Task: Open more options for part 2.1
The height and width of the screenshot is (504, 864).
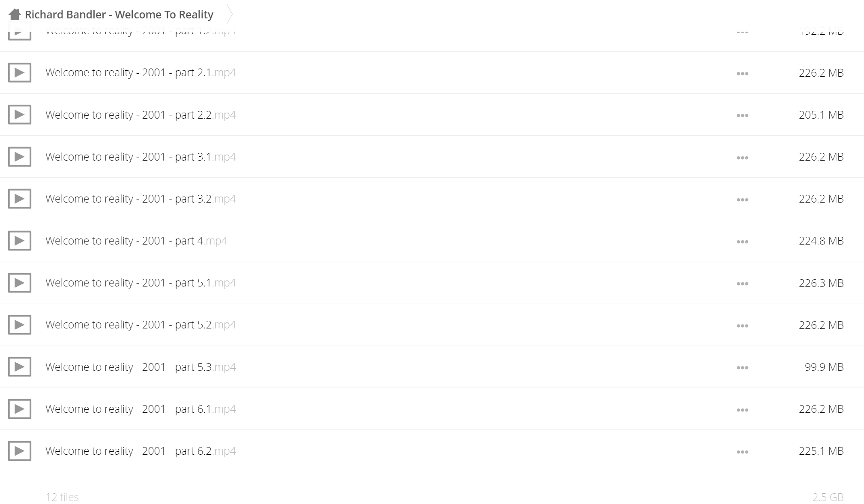Action: point(742,74)
